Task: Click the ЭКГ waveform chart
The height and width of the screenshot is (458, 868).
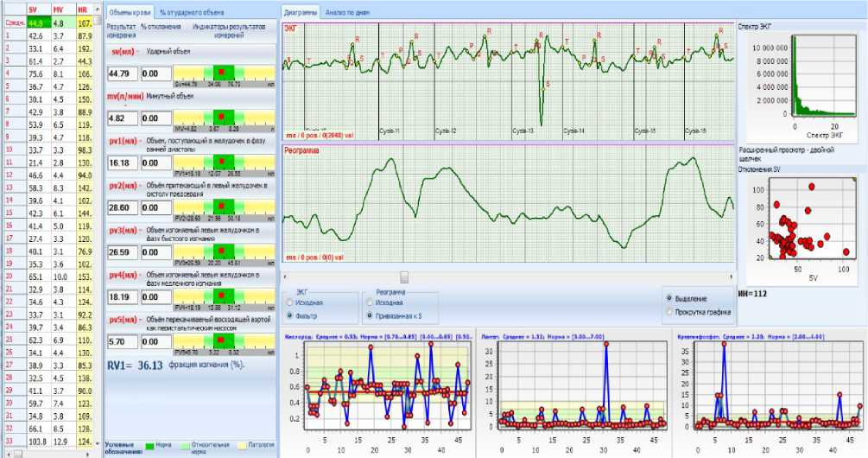Action: pos(508,81)
